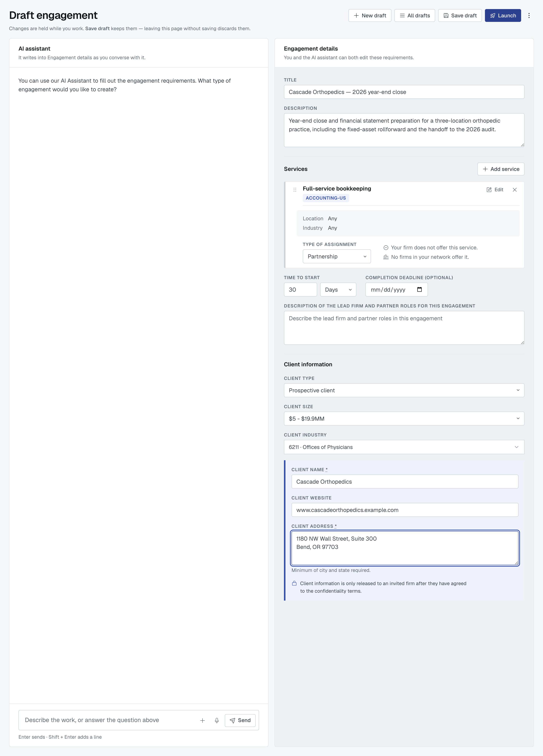Click the 'Full-service bookkeeping' service title

[x=337, y=189]
